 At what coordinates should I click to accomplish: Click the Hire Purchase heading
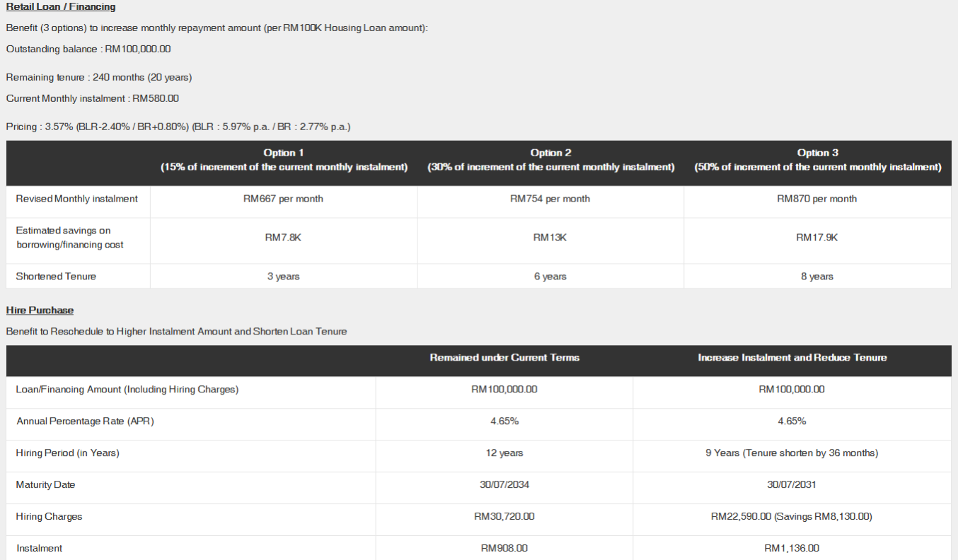(x=40, y=310)
